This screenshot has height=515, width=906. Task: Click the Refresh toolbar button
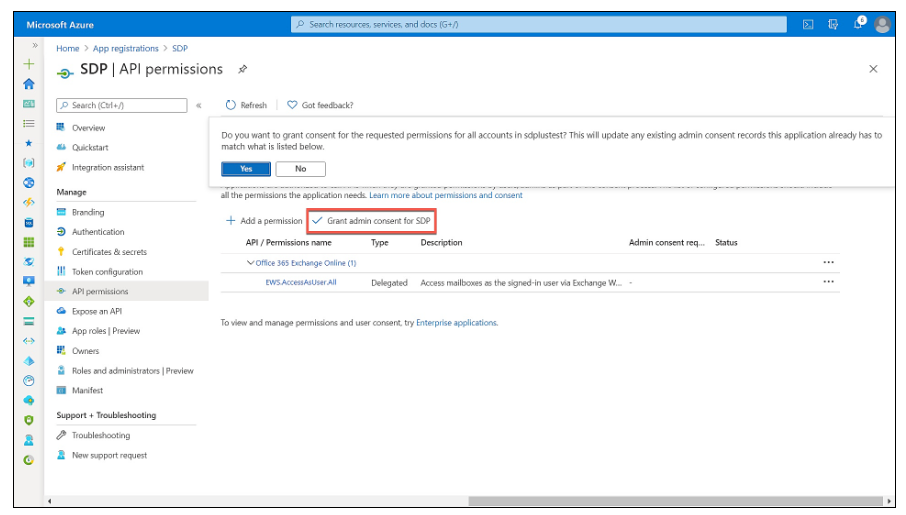pos(246,105)
